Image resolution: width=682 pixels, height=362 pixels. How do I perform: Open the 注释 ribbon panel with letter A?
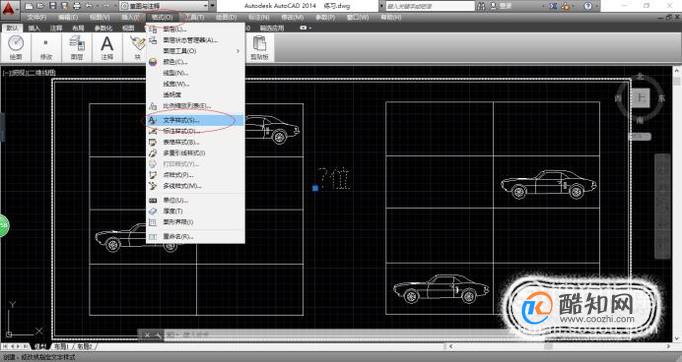click(107, 47)
